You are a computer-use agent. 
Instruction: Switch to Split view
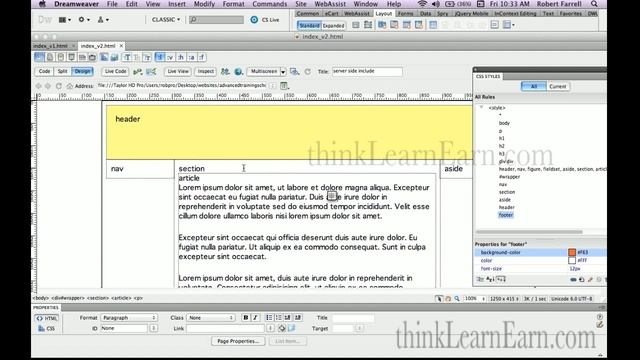pyautogui.click(x=62, y=71)
